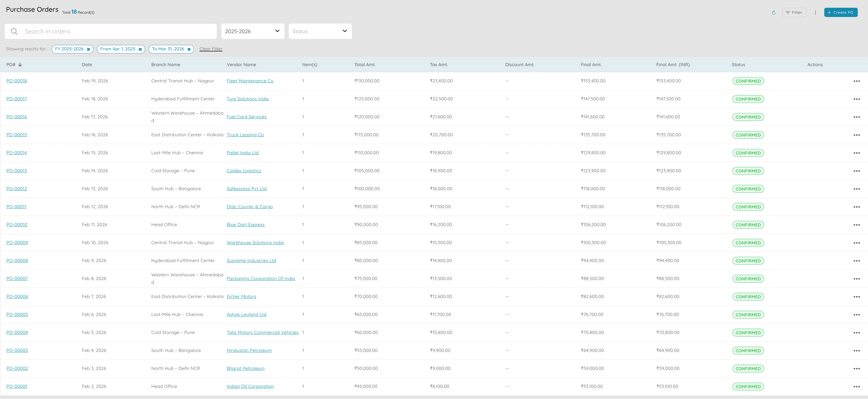The width and height of the screenshot is (868, 399).
Task: Click the Clear Filter link
Action: 211,49
